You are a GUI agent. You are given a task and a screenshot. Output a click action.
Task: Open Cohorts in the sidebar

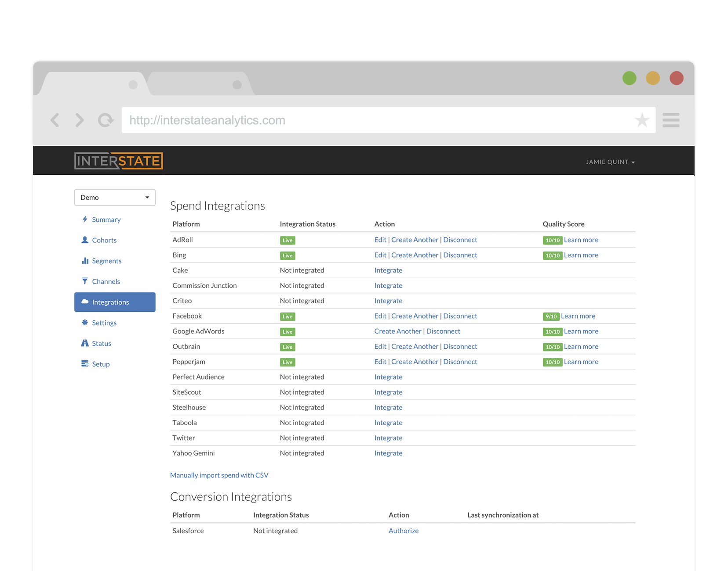pos(104,240)
